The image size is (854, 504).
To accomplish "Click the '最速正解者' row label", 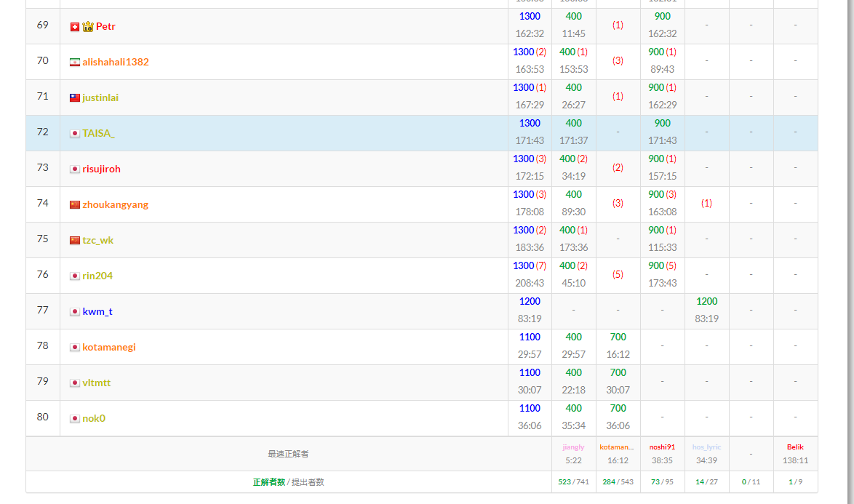I will [288, 454].
